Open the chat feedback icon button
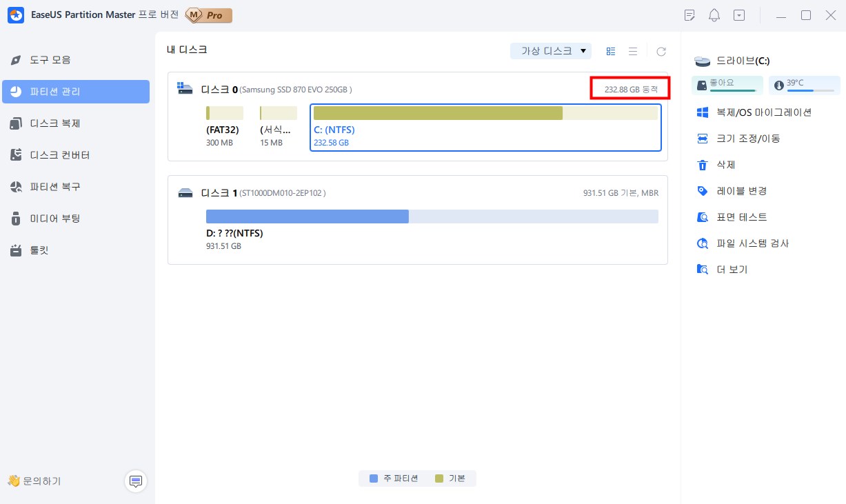The image size is (846, 504). pos(136,481)
